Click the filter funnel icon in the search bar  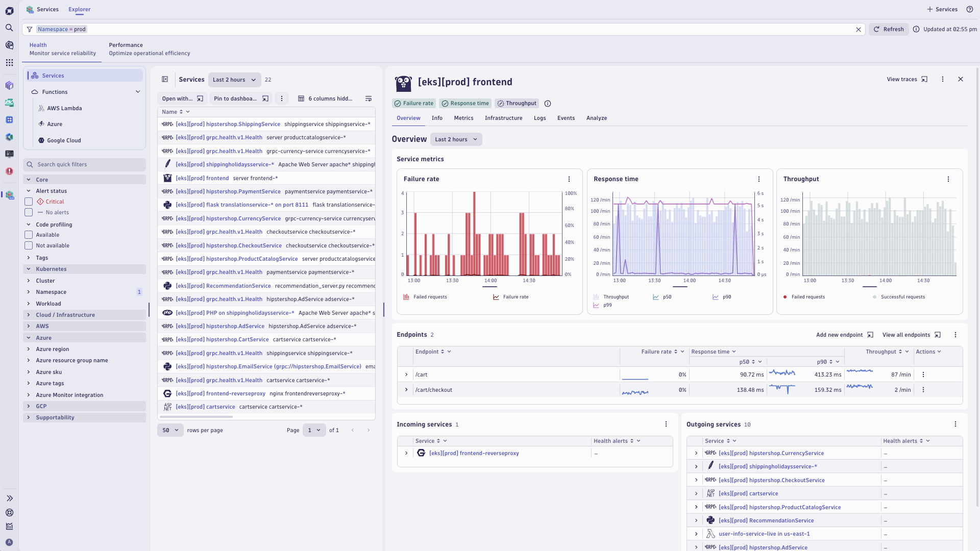(29, 29)
